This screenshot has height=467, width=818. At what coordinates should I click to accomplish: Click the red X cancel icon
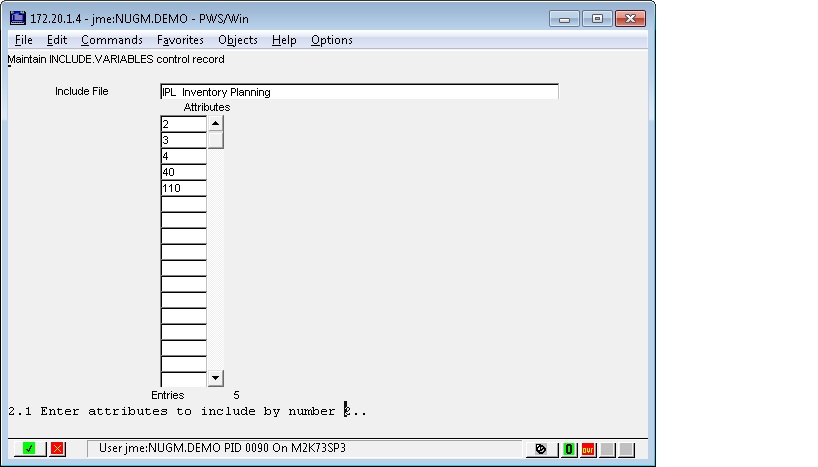tap(57, 449)
